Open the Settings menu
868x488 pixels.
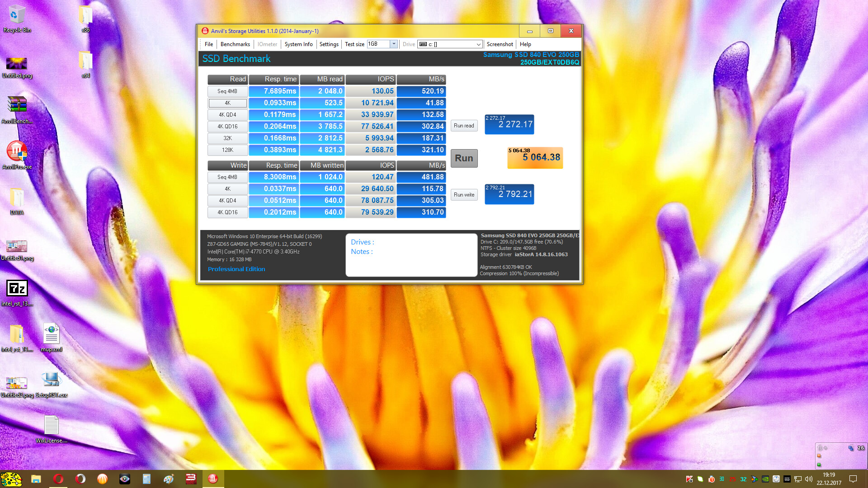tap(329, 44)
